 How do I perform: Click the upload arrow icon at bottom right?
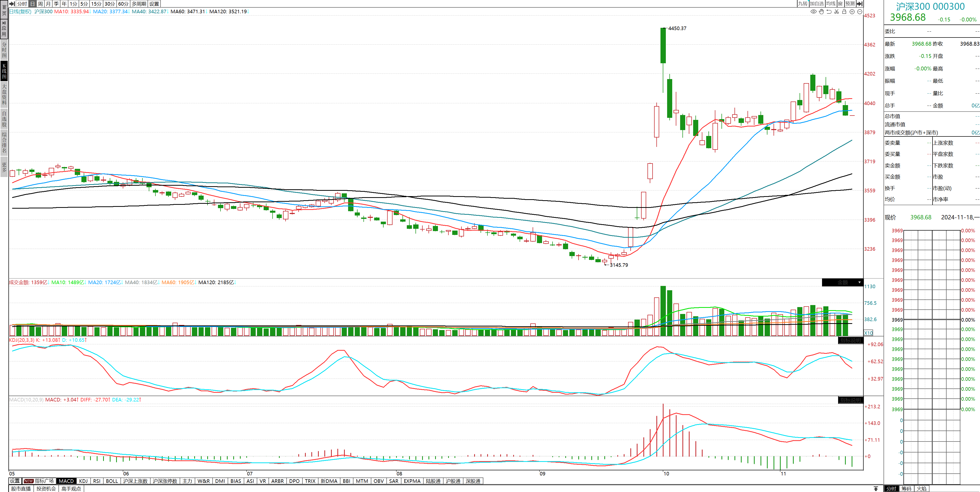(x=876, y=489)
